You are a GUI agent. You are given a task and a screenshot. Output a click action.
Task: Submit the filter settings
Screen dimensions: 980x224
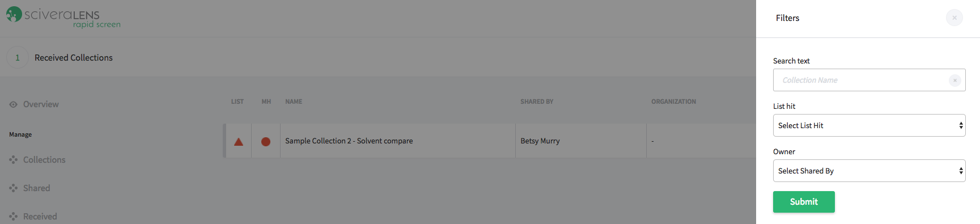(804, 202)
